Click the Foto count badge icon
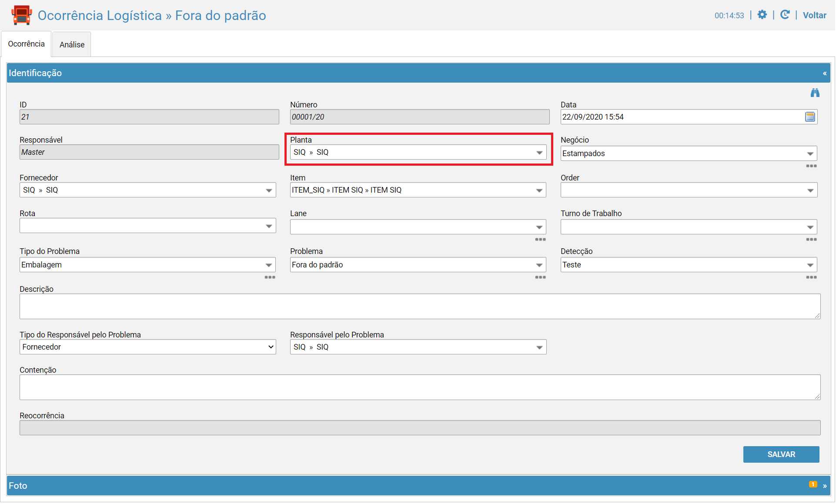 point(813,484)
